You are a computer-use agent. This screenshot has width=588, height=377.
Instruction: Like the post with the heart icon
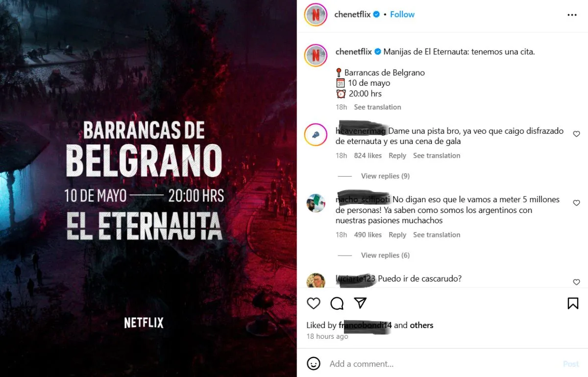pos(314,303)
